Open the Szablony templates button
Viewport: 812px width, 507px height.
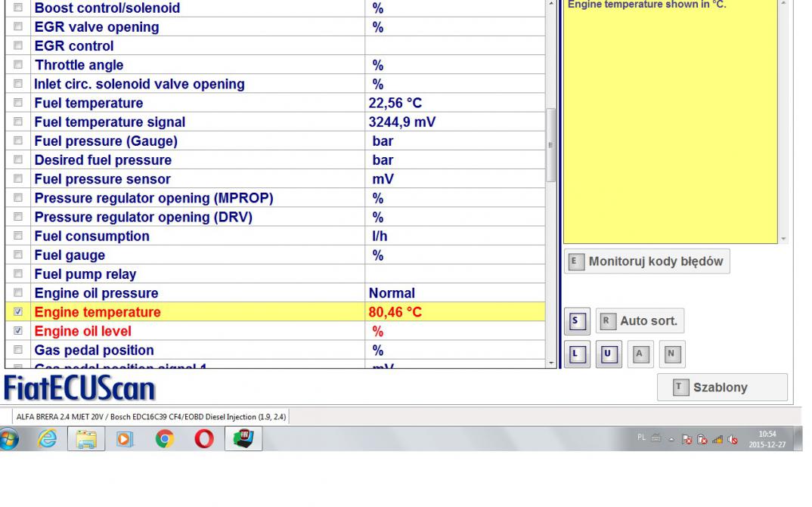point(723,387)
